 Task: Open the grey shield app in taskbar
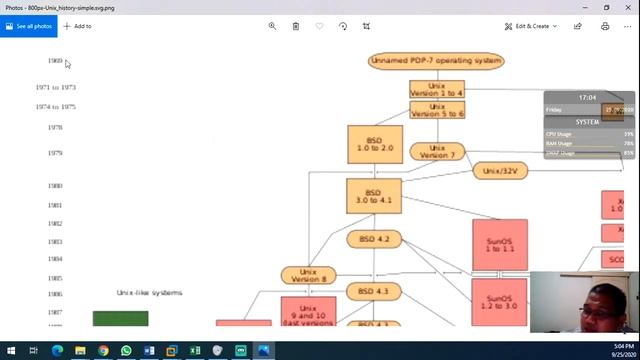point(218,351)
